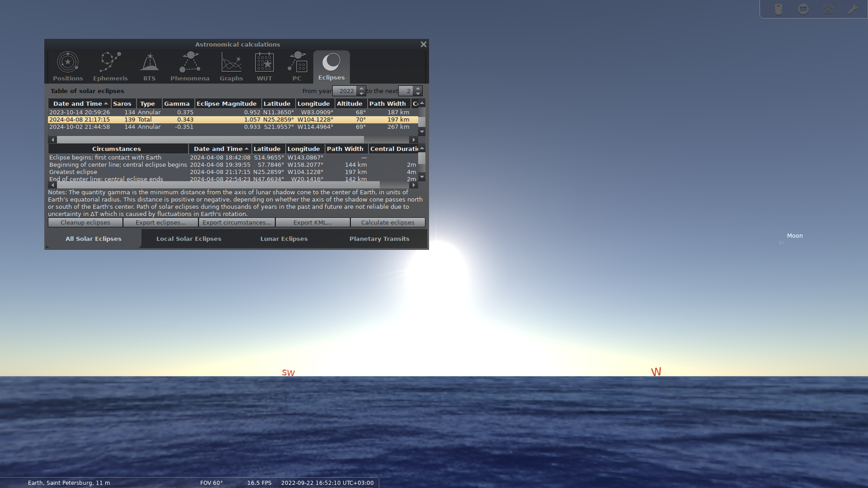Viewport: 868px width, 488px height.
Task: Open the wrench settings icon top right
Action: tap(854, 9)
